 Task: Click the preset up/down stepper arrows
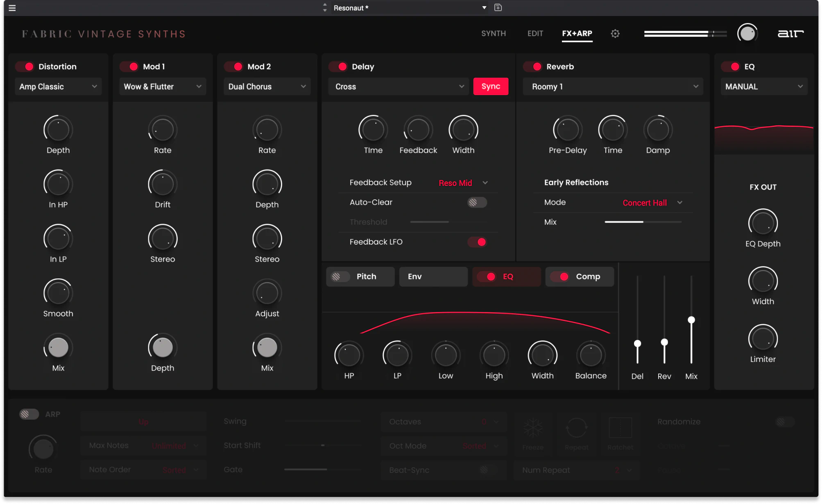(325, 8)
